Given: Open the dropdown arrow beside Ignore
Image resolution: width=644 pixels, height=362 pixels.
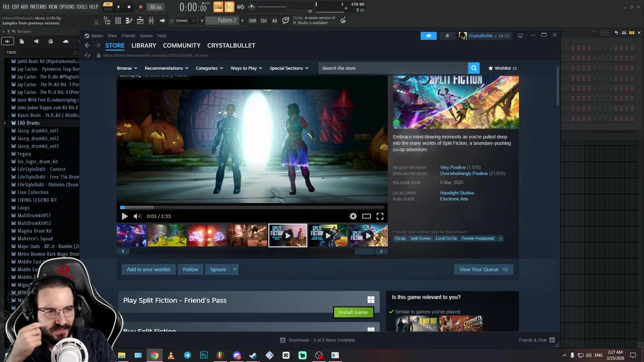Looking at the screenshot, I should (234, 269).
